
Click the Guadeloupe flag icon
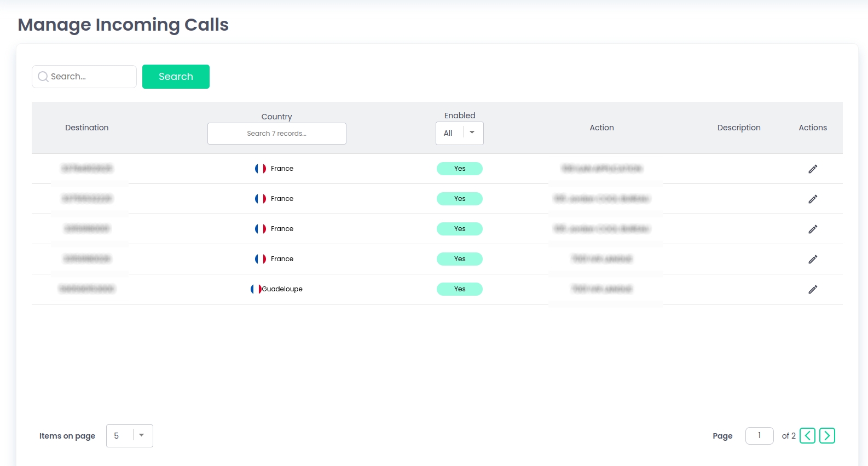tap(256, 289)
